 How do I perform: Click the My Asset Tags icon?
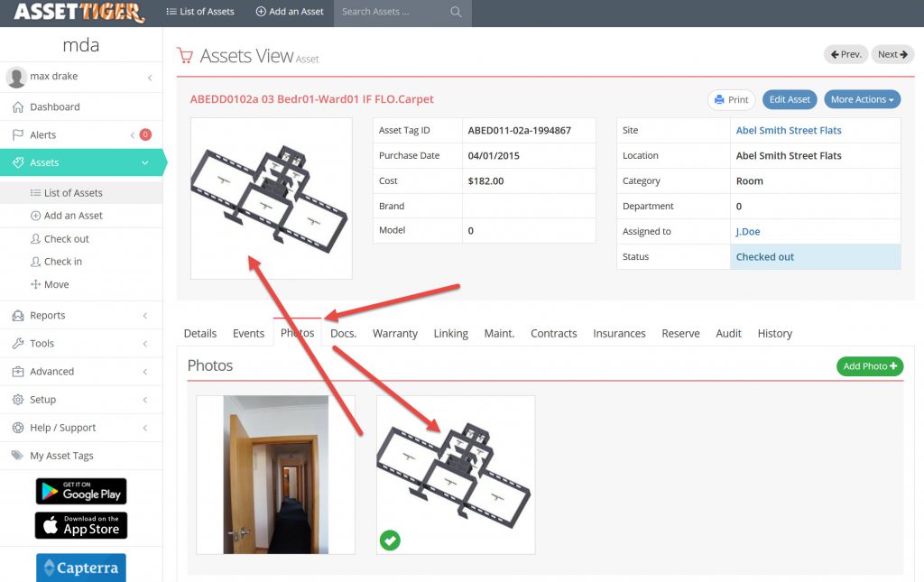(17, 457)
